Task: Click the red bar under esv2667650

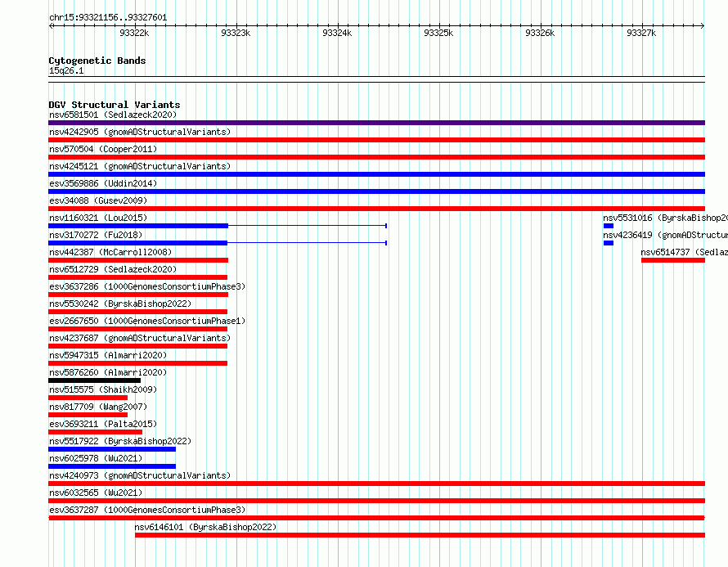Action: [138, 329]
